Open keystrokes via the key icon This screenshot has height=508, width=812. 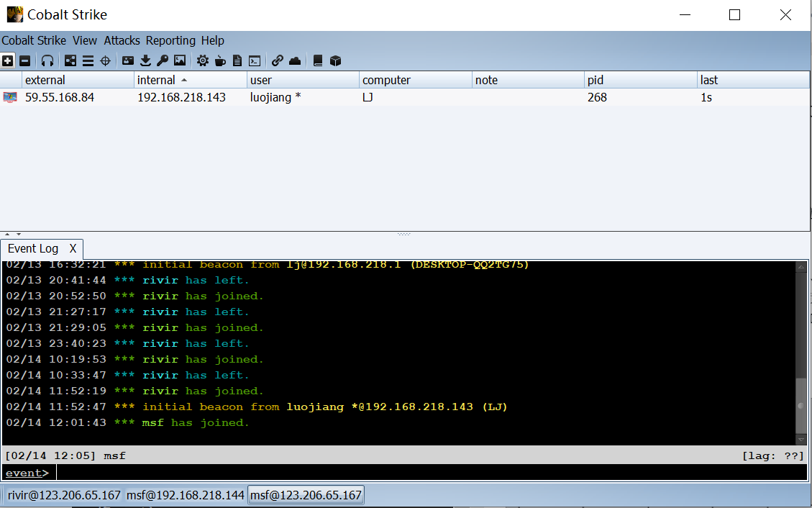click(163, 60)
